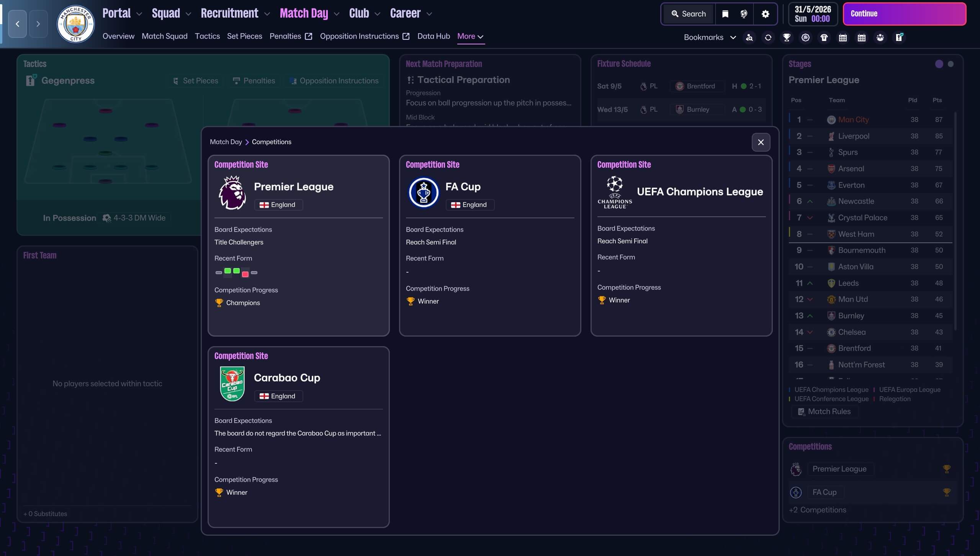The width and height of the screenshot is (980, 556).
Task: Select first Stages panel page dot
Action: pos(939,64)
